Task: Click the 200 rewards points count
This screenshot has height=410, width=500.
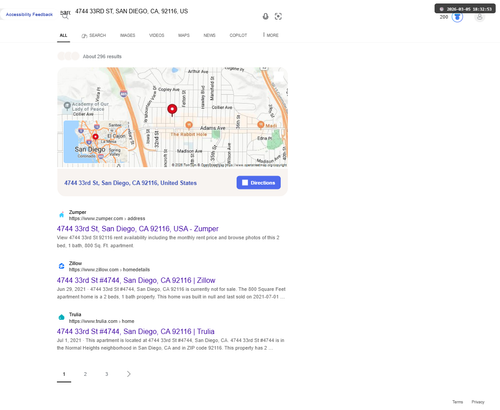Action: 444,17
